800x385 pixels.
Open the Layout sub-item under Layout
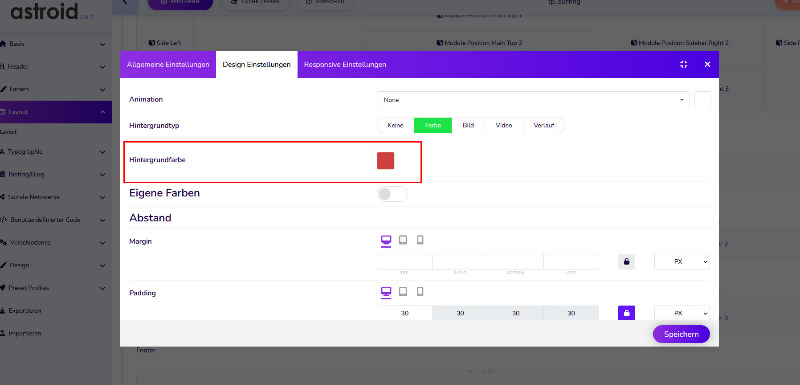click(x=9, y=132)
